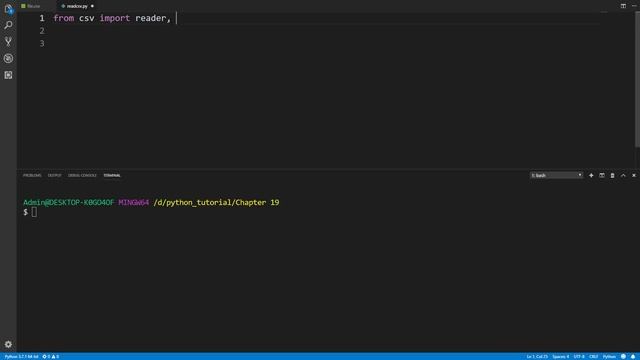Viewport: 640px width, 360px height.
Task: Open Source Control view in activity bar
Action: click(x=8, y=42)
